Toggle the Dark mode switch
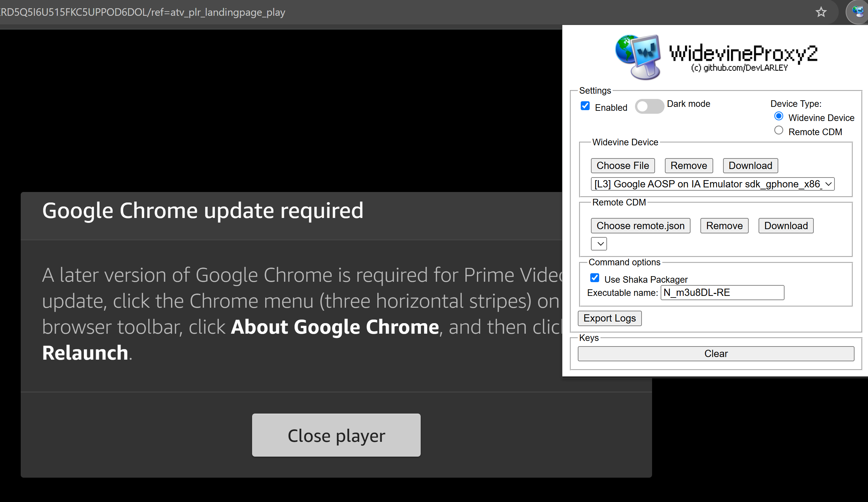Viewport: 868px width, 502px height. pyautogui.click(x=649, y=106)
